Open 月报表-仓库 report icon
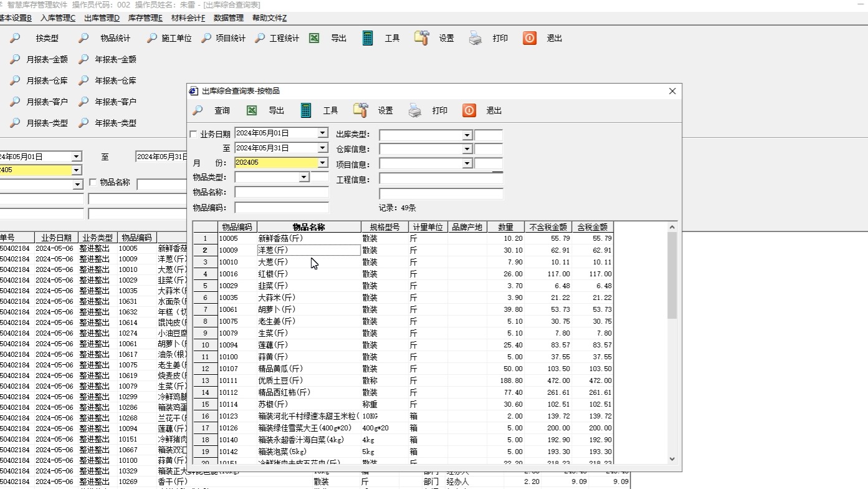The width and height of the screenshot is (868, 489). pos(15,80)
